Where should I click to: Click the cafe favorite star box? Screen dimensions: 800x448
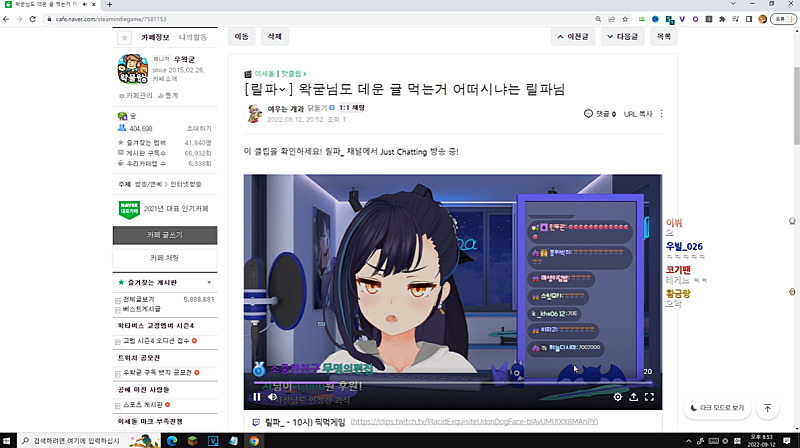coord(124,38)
